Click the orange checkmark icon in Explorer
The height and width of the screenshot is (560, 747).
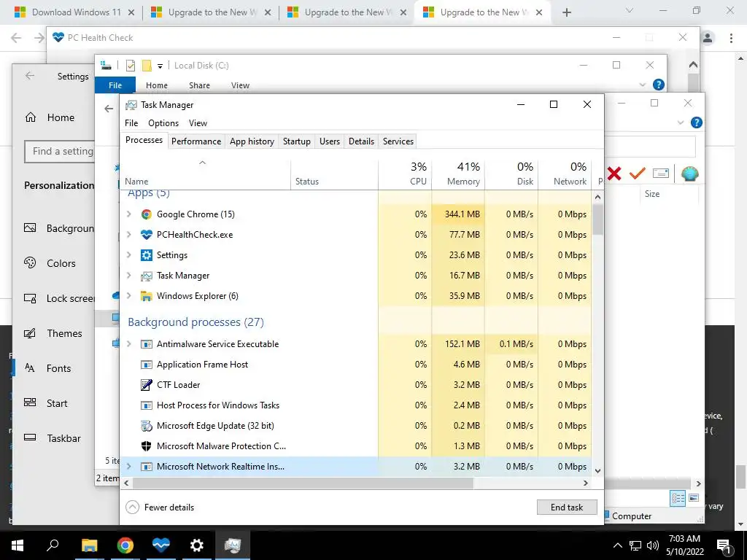tap(637, 174)
